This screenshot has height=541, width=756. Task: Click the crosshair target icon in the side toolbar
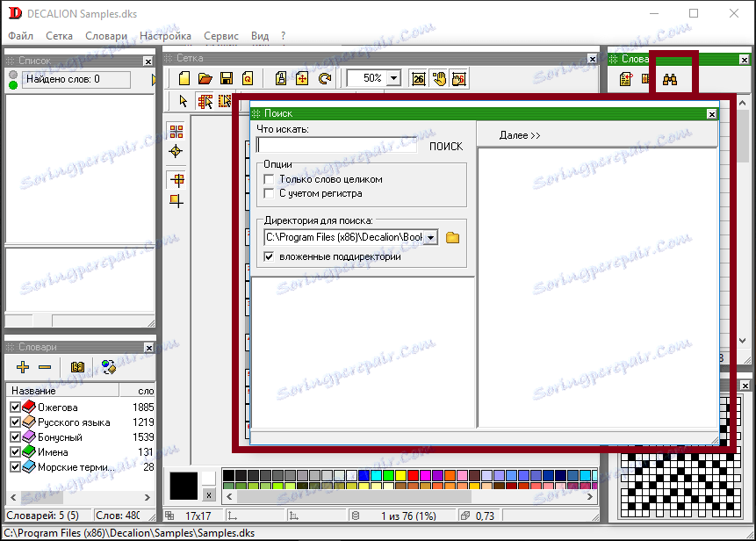coord(176,151)
